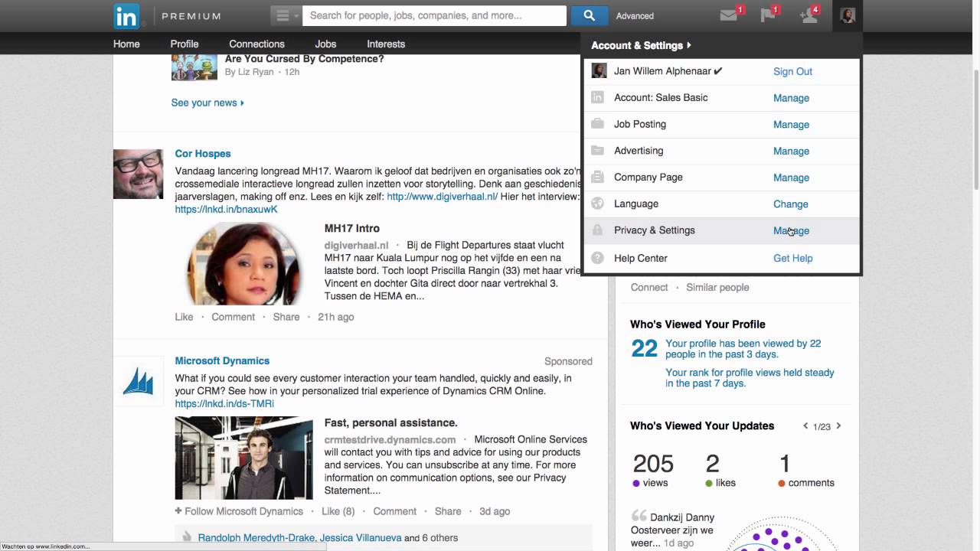Click Get Help link
The image size is (980, 551).
(792, 258)
